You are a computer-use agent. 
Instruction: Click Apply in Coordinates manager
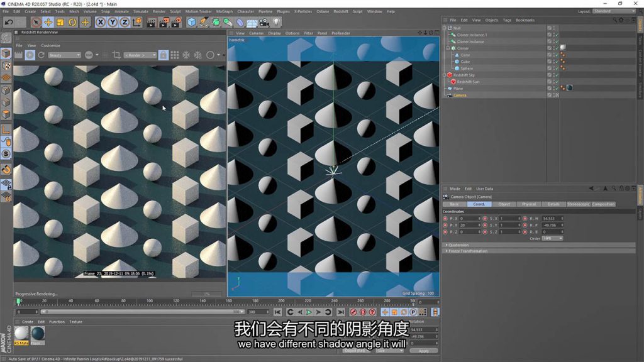point(423,351)
